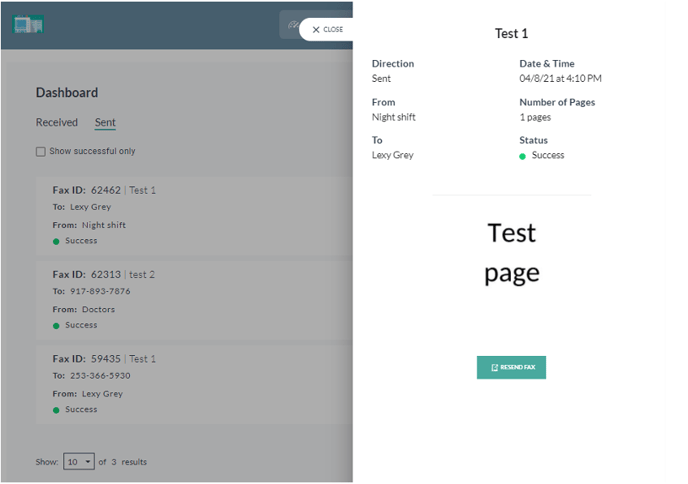Click phone number 917-893-7876 in list

coord(100,292)
